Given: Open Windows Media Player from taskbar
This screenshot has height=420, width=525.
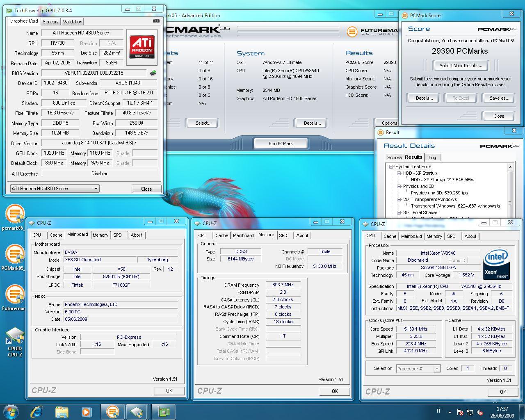Looking at the screenshot, I should click(86, 411).
